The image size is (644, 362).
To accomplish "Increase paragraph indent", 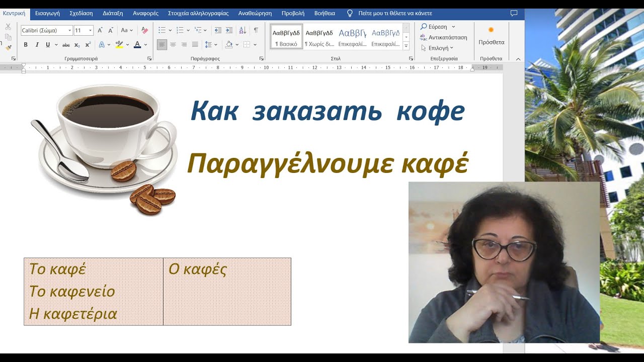I will 229,30.
